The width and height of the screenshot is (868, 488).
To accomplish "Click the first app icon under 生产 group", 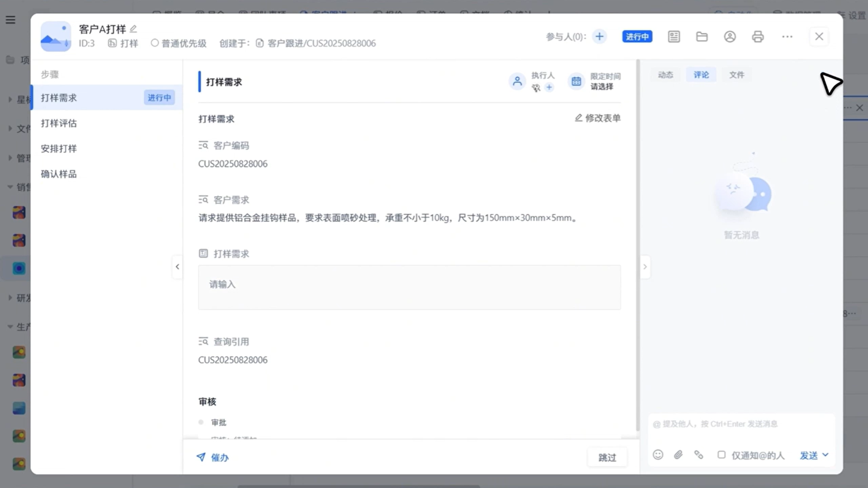I will pyautogui.click(x=19, y=352).
